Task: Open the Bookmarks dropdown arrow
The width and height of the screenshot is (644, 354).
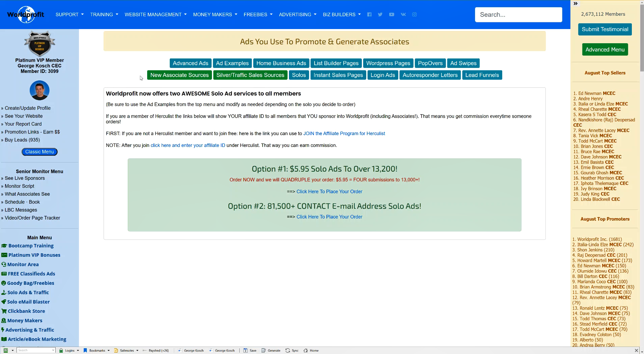Action: point(109,350)
